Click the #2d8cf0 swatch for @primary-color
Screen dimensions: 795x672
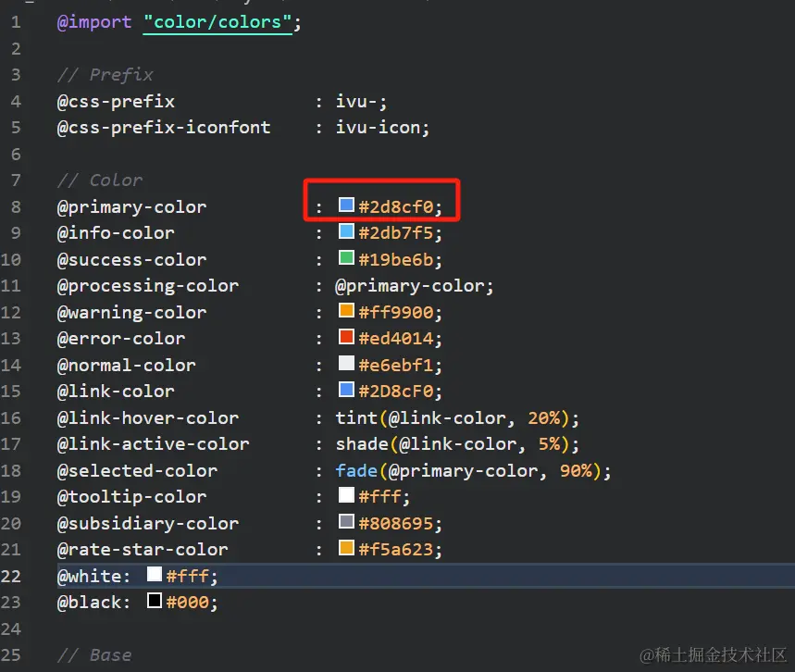(346, 205)
